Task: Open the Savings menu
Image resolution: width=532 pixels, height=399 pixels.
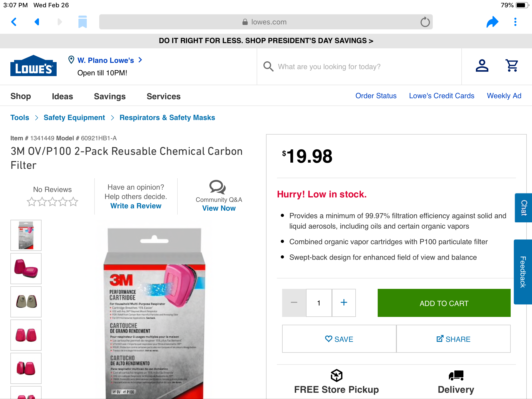Action: pos(110,96)
